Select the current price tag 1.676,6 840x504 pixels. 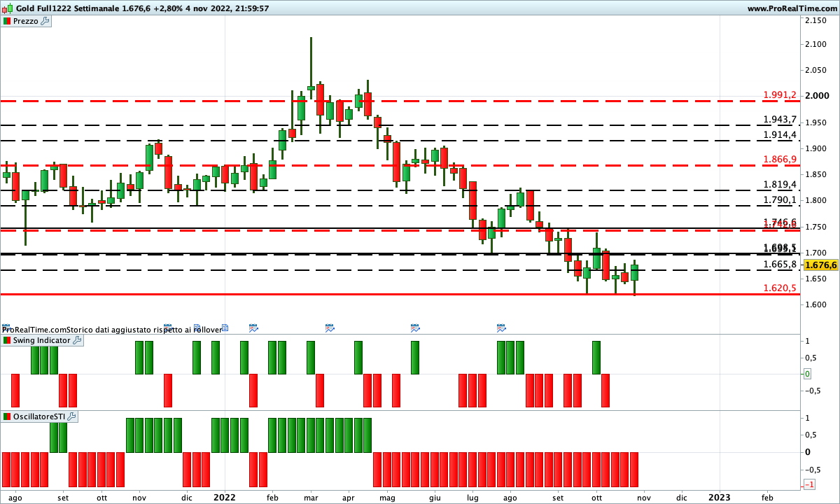pos(820,265)
